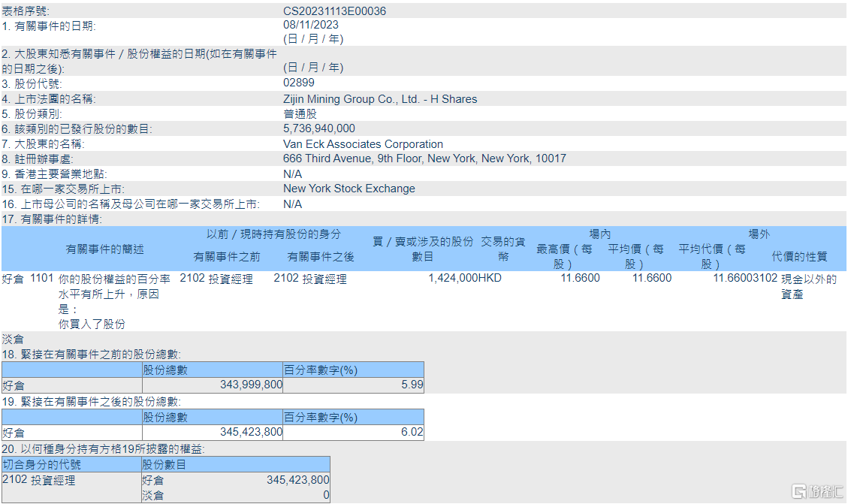
Task: Select form serial number CS20231113E00036
Action: [334, 11]
